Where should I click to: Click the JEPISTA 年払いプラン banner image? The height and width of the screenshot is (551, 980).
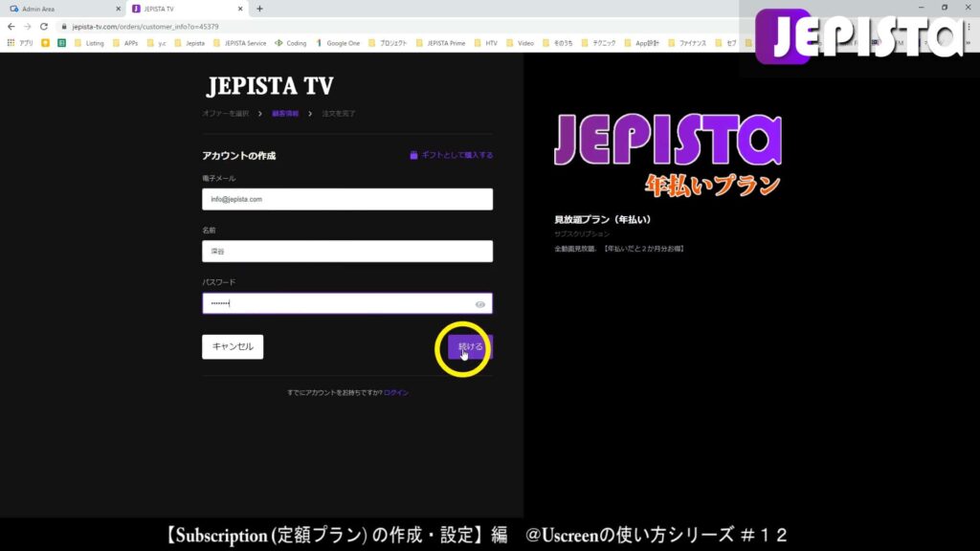pyautogui.click(x=668, y=156)
